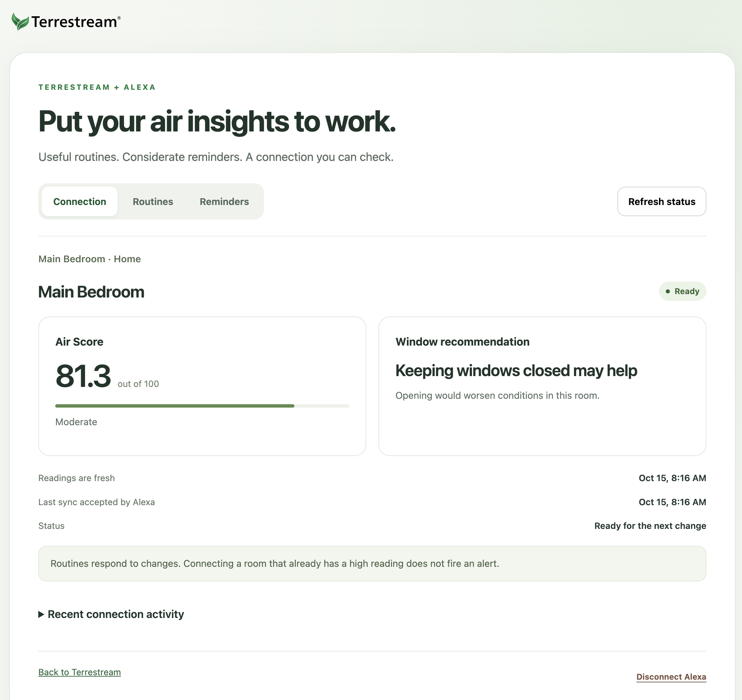Screen dimensions: 742x700
Task: Click the 'TERRESTREAM + ALEXA' eyebrow text
Action: [x=97, y=87]
